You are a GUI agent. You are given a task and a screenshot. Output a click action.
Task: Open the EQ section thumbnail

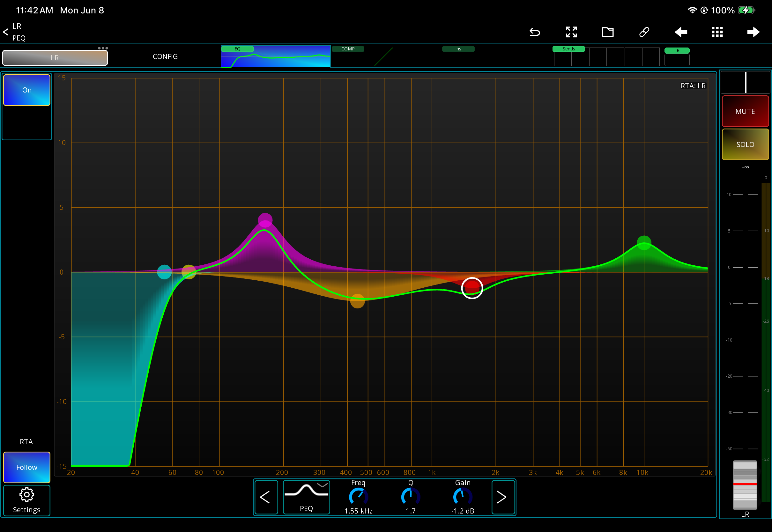(275, 57)
